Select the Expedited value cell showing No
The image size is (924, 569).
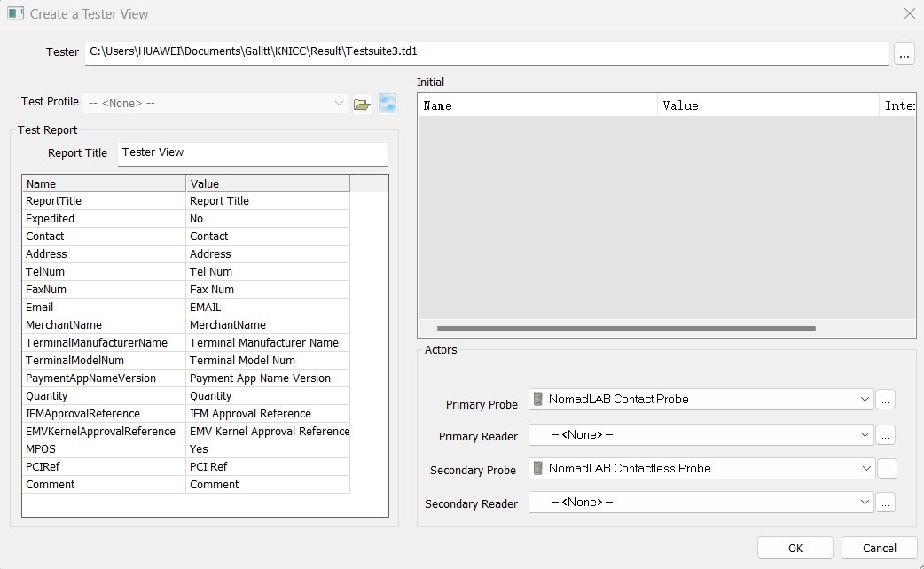point(268,219)
